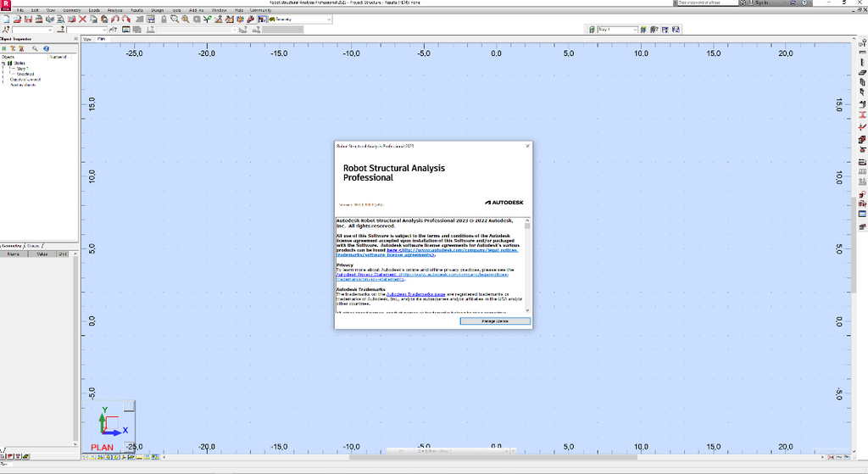Click the Print icon in main toolbar
The width and height of the screenshot is (868, 474).
click(39, 20)
